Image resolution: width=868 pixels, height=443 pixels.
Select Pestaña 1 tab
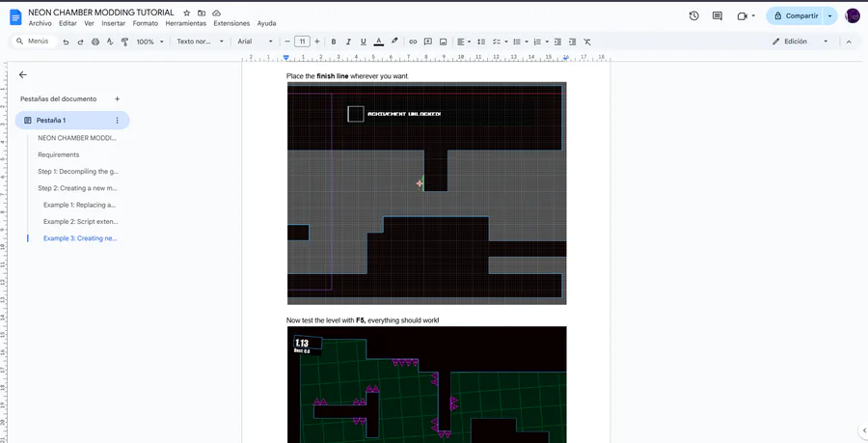[x=72, y=121]
